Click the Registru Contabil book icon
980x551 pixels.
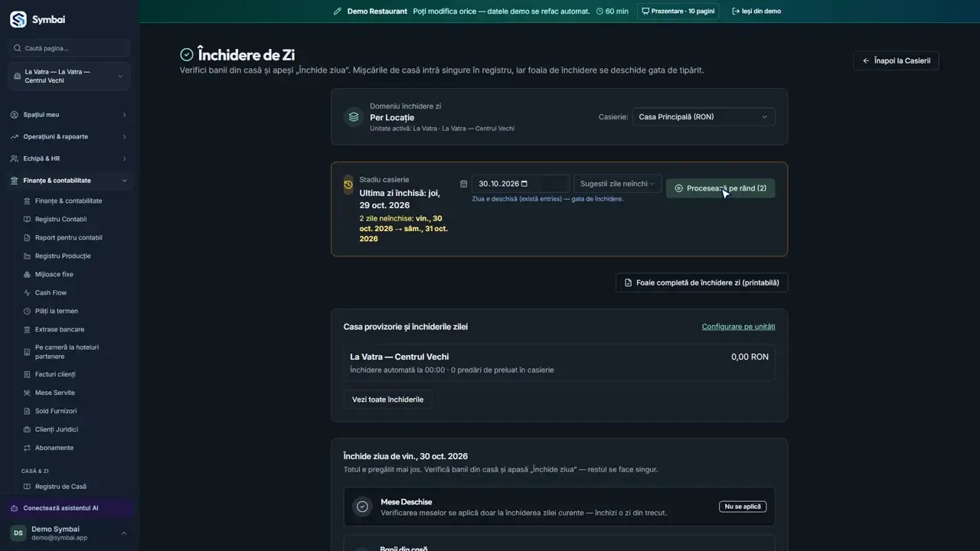click(27, 220)
